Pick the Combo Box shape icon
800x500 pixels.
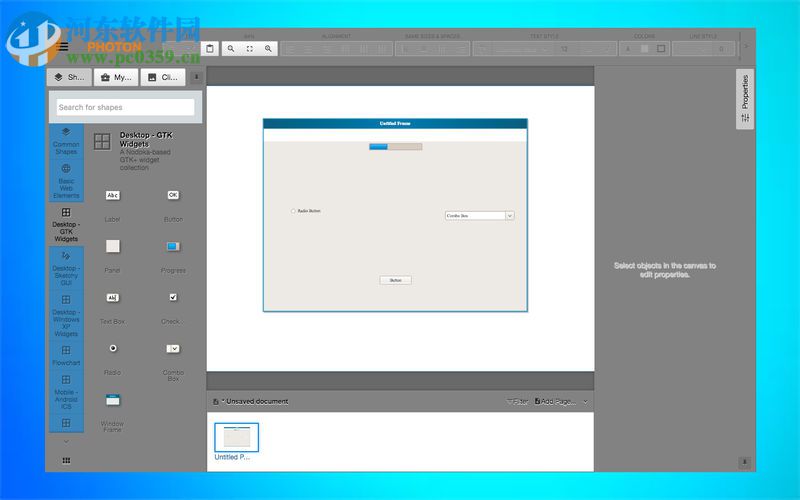point(173,348)
